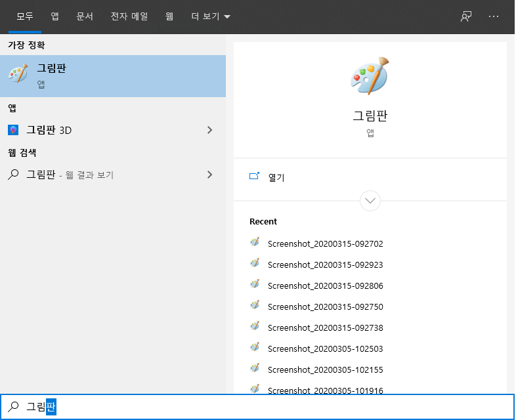Click the web search magnifier icon for 그림판
This screenshot has height=420, width=516.
tap(13, 175)
